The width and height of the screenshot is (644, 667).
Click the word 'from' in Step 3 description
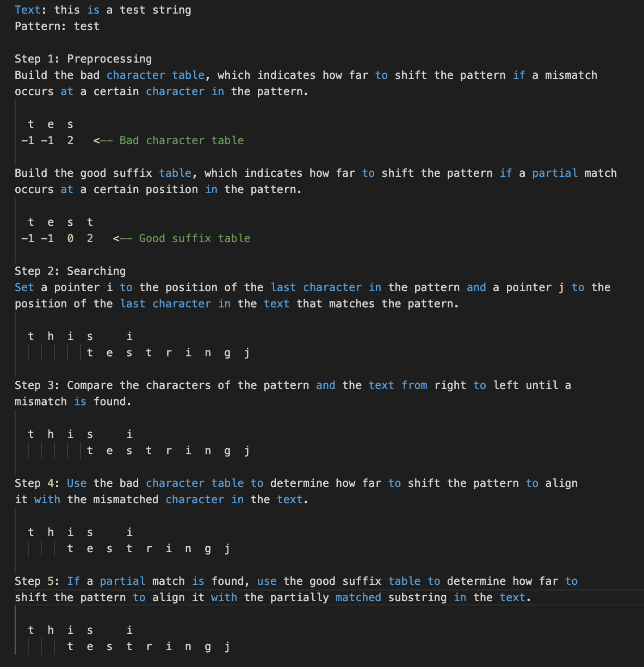click(414, 385)
